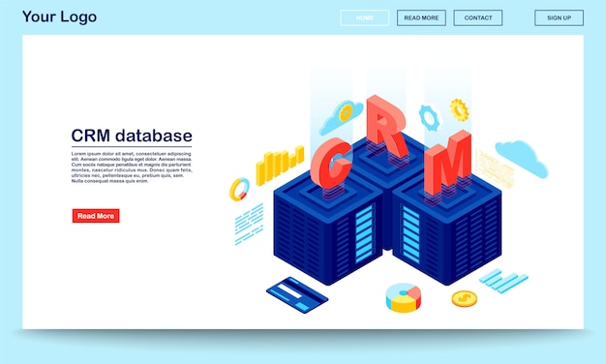The width and height of the screenshot is (606, 364).
Task: Select the CRM database heading
Action: [132, 136]
